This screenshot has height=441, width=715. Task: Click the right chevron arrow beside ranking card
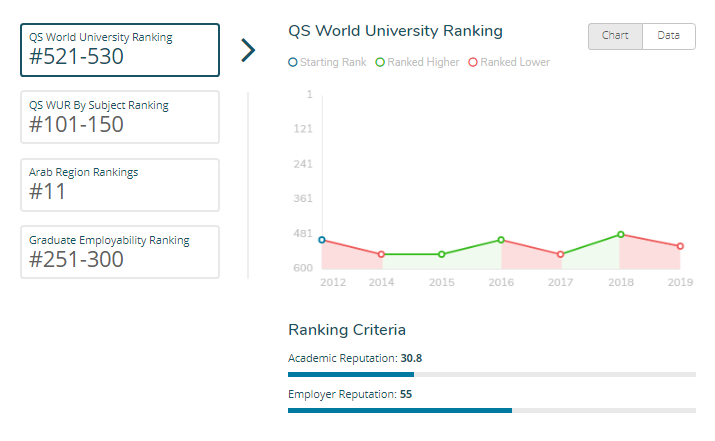(x=248, y=50)
